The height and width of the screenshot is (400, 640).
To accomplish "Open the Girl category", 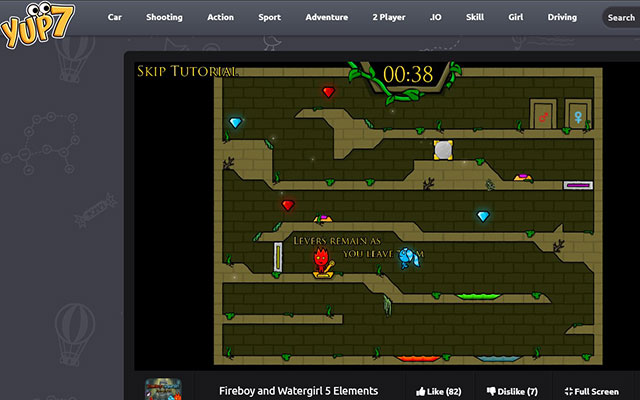I will pos(516,17).
